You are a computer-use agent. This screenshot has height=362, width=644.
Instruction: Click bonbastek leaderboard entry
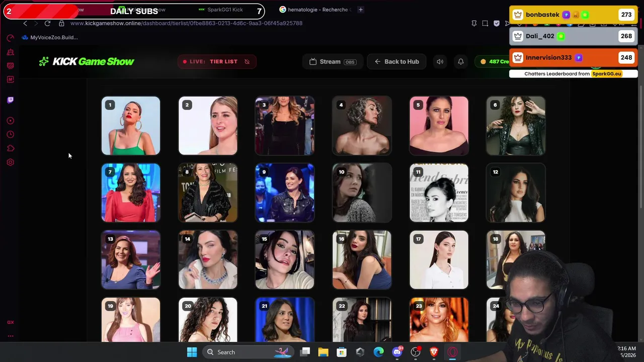click(574, 15)
